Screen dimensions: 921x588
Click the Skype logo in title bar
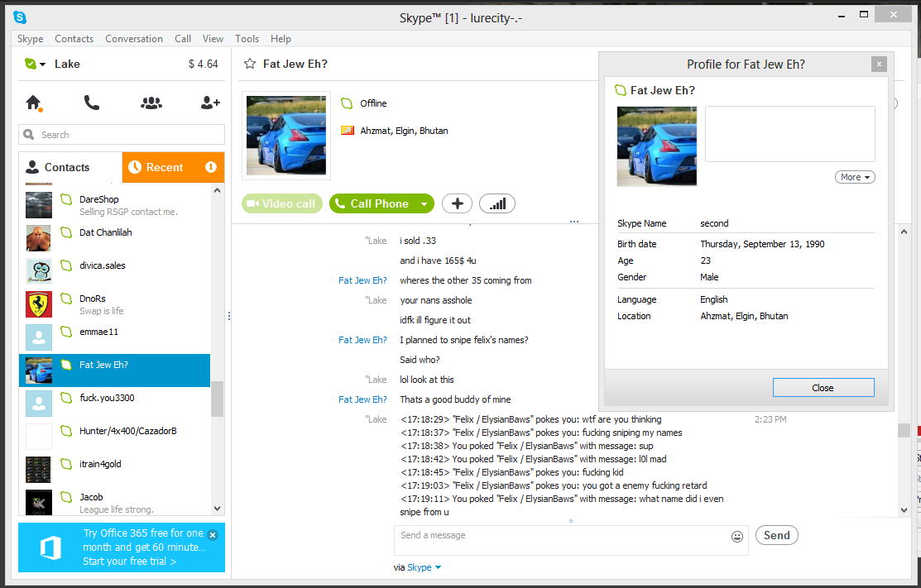[20, 17]
